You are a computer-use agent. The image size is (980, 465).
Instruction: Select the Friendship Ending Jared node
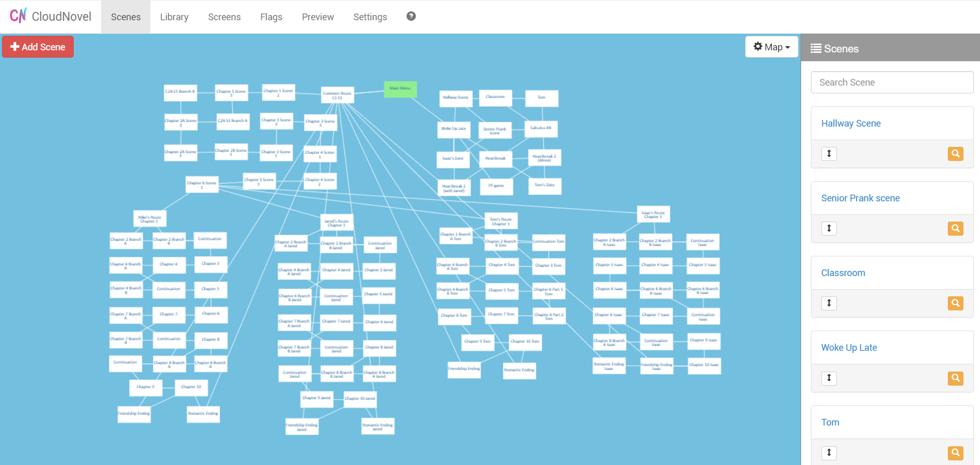pos(302,427)
